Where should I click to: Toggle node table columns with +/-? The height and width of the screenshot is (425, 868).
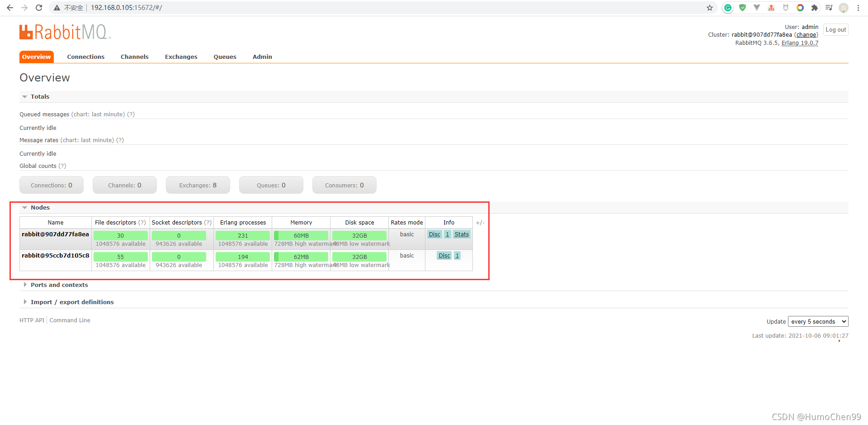point(480,223)
